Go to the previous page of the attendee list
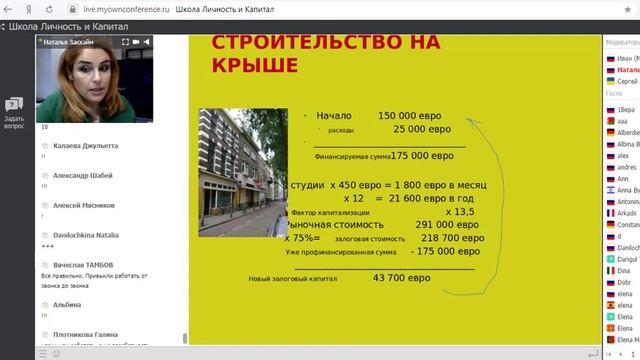This screenshot has height=360, width=640. (x=620, y=354)
